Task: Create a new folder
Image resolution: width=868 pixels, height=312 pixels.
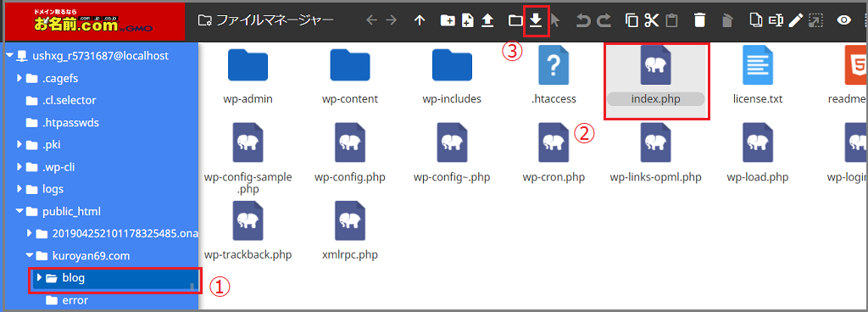Action: 448,20
